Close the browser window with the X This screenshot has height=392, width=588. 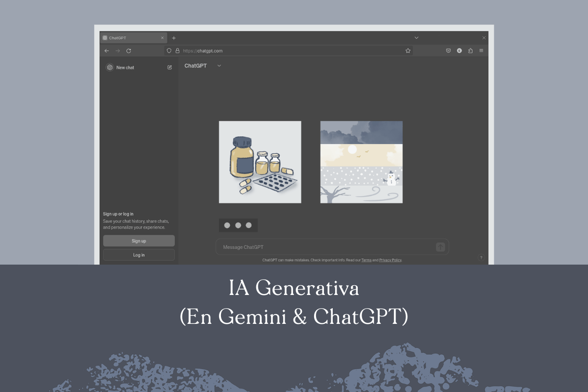click(x=484, y=38)
